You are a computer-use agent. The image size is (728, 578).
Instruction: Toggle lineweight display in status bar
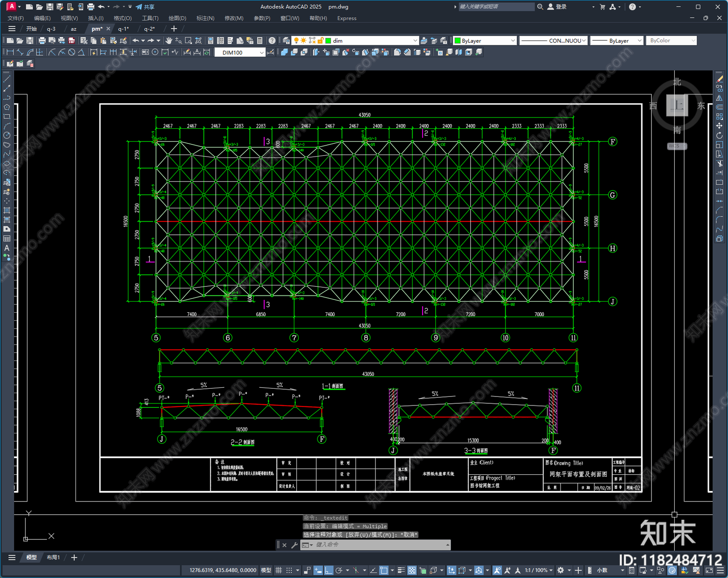pyautogui.click(x=401, y=570)
